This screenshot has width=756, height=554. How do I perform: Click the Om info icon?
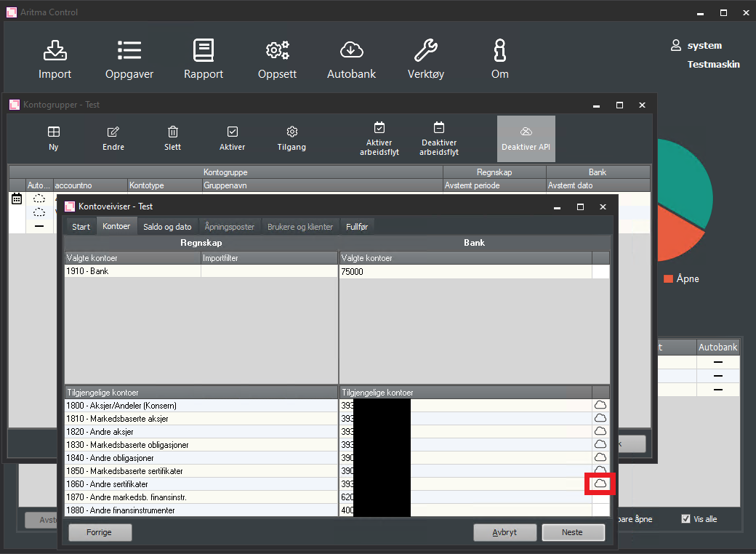499,59
